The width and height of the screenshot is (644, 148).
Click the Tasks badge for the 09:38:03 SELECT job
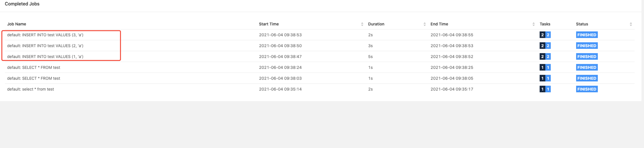[x=545, y=78]
